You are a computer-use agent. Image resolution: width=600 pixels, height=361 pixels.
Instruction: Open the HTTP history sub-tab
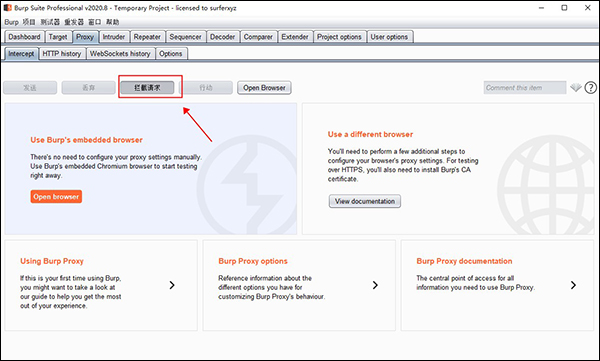(62, 54)
